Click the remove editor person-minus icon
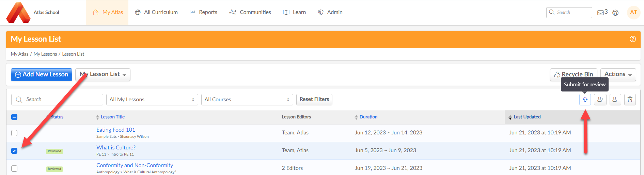Screen dimensions: 644x175 coord(615,100)
